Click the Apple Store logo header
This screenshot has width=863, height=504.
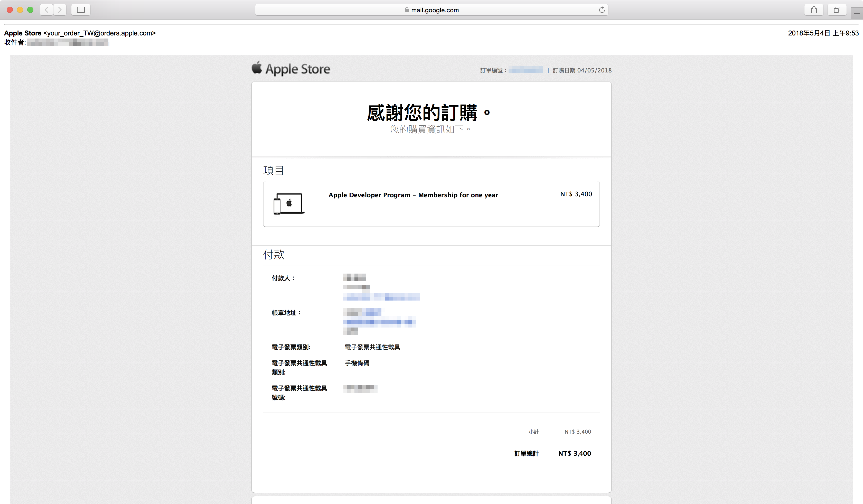[291, 69]
